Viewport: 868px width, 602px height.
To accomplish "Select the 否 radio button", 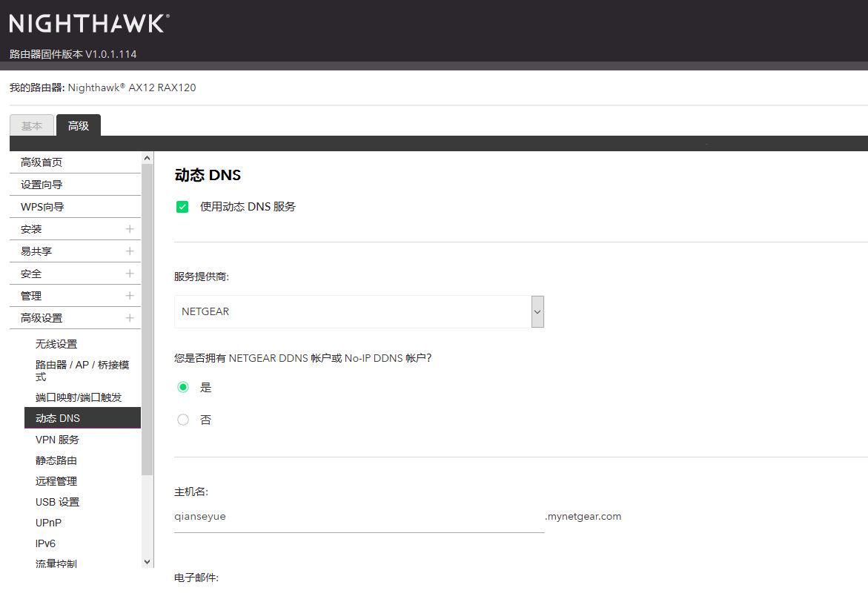I will click(183, 420).
